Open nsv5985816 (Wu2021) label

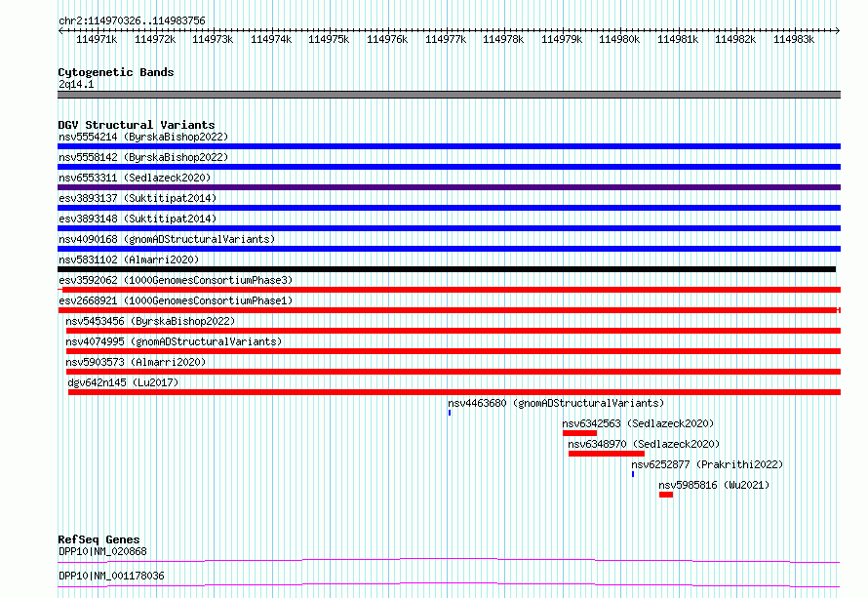pyautogui.click(x=714, y=485)
